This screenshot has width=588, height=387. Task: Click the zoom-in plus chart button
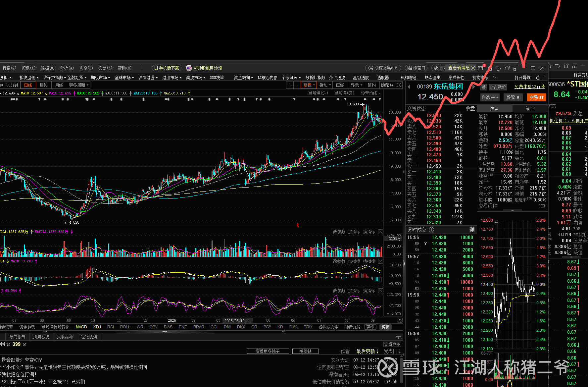[290, 85]
